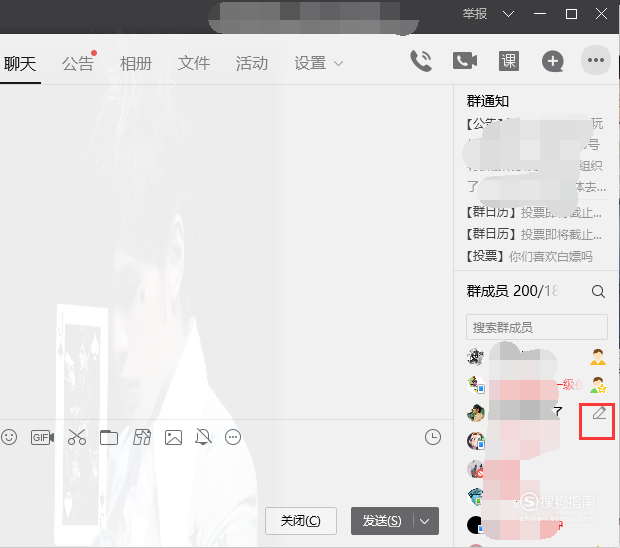Open the send options dropdown arrow
620x548 pixels.
click(425, 521)
